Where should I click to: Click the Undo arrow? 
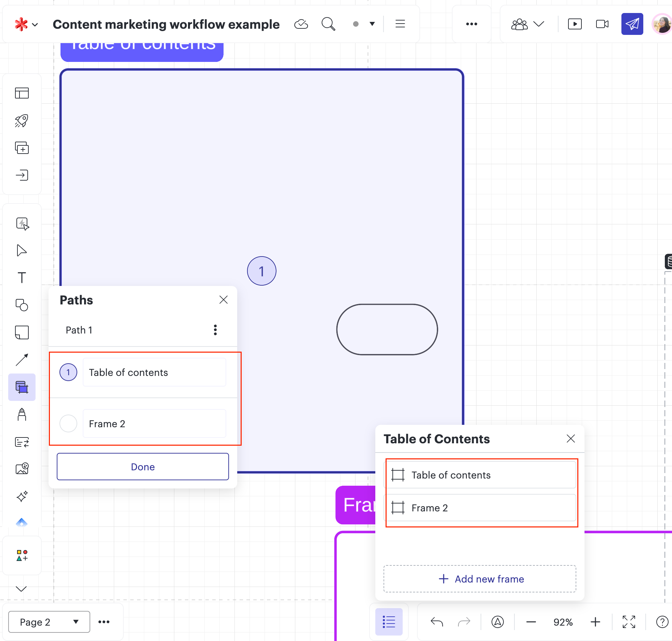437,622
